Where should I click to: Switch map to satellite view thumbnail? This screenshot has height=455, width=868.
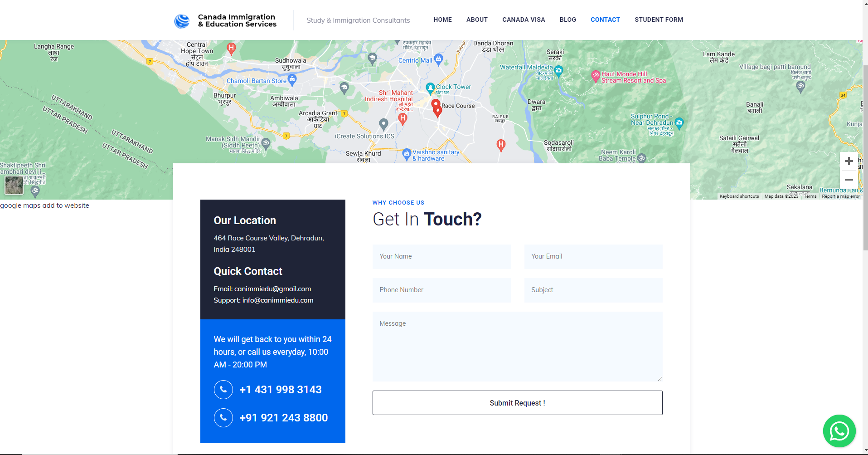coord(14,185)
